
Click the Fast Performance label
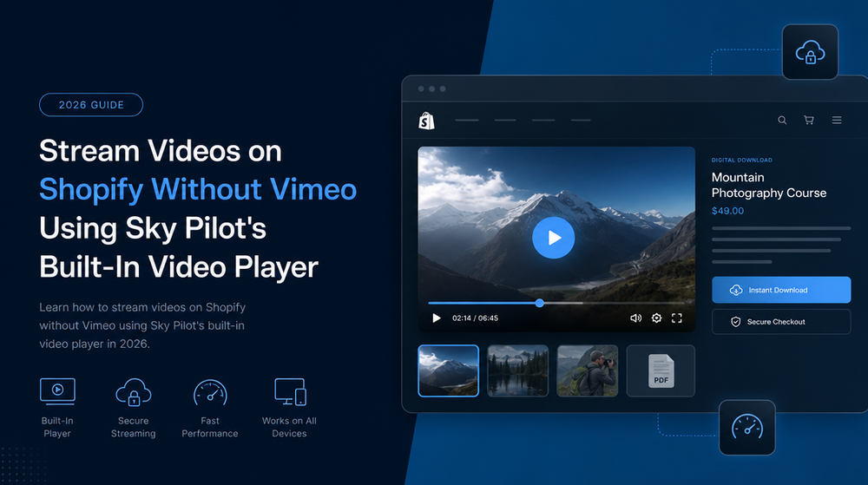210,427
